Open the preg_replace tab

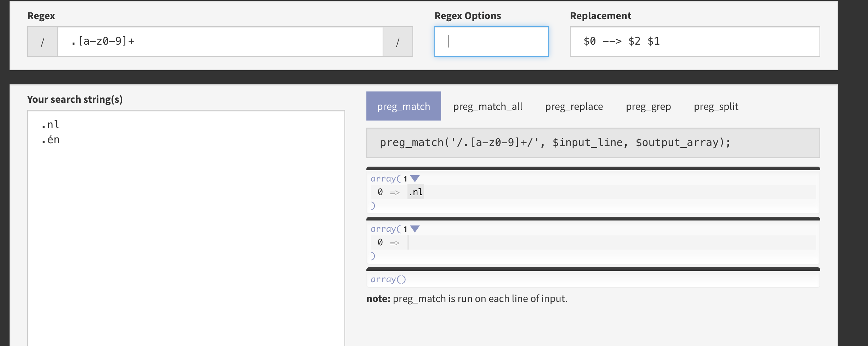[x=574, y=106]
